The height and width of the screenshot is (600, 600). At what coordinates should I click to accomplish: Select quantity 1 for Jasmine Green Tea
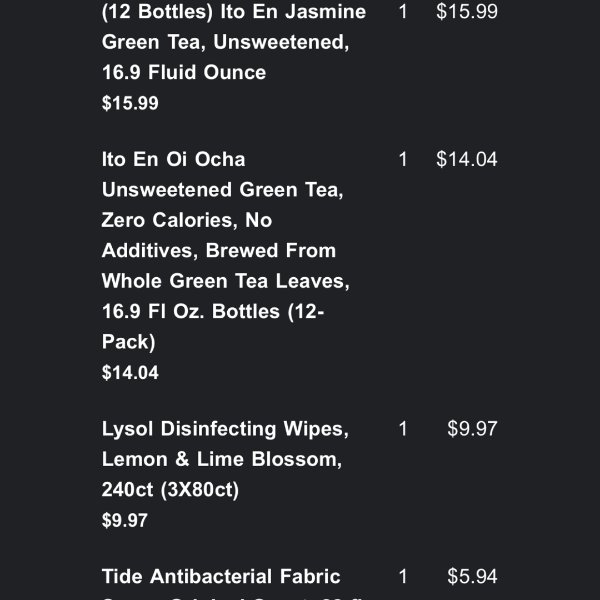[403, 11]
